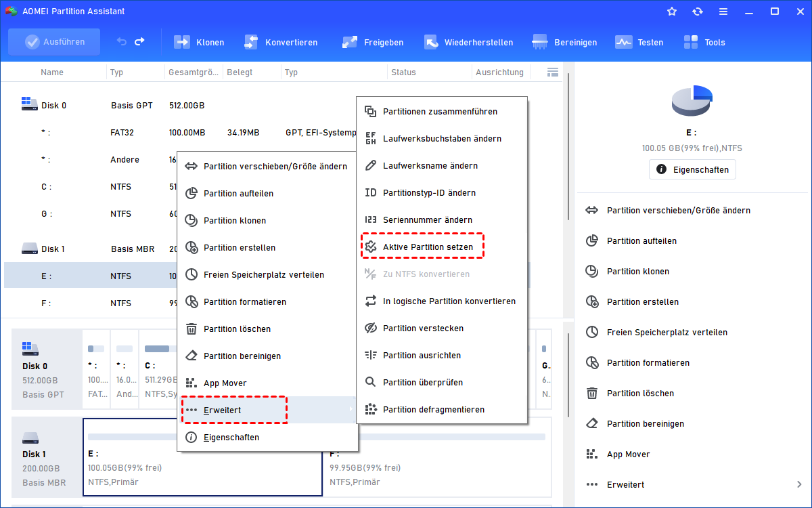The width and height of the screenshot is (812, 508).
Task: Select the E: partition list row
Action: 89,276
